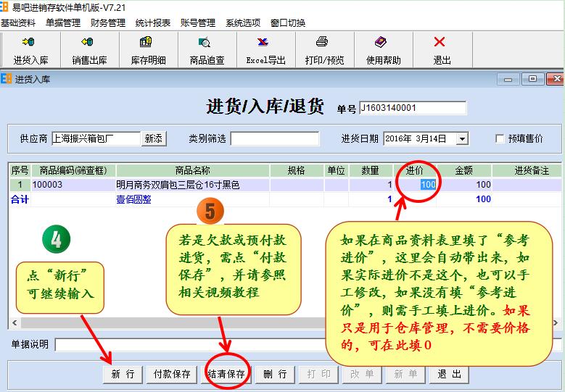Screen dimensions: 565x392
Task: Open the 库存明细 inventory details icon
Action: tap(148, 49)
